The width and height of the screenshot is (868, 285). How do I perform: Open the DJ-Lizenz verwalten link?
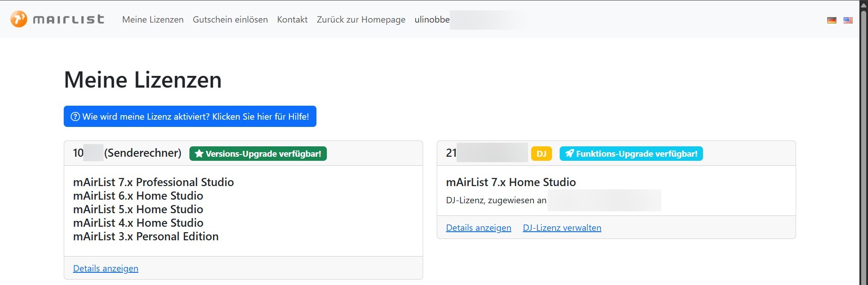pos(562,228)
